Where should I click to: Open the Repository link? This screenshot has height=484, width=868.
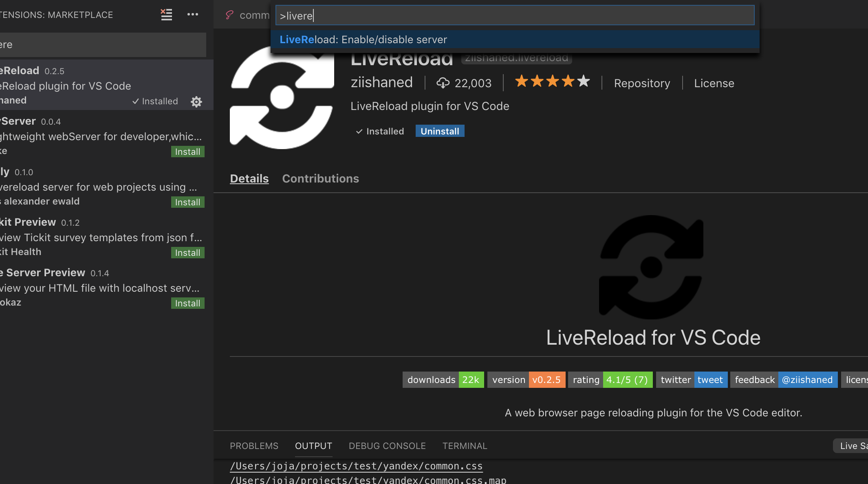642,83
